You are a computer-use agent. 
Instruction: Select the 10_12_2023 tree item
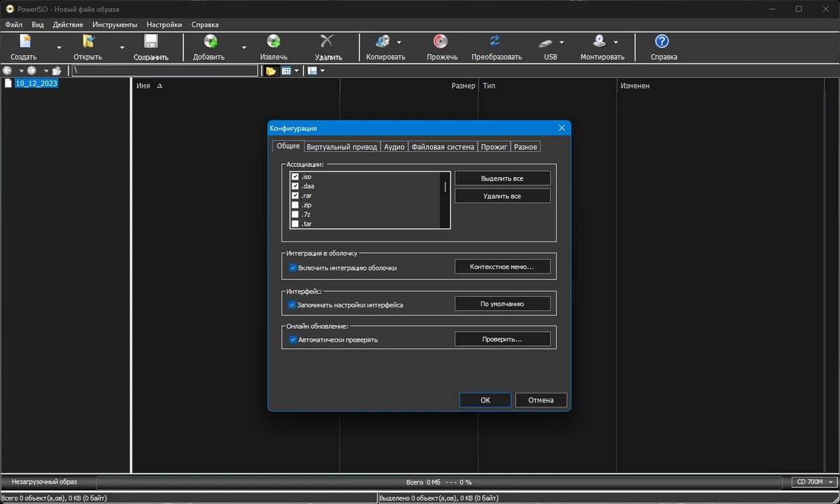(x=36, y=83)
